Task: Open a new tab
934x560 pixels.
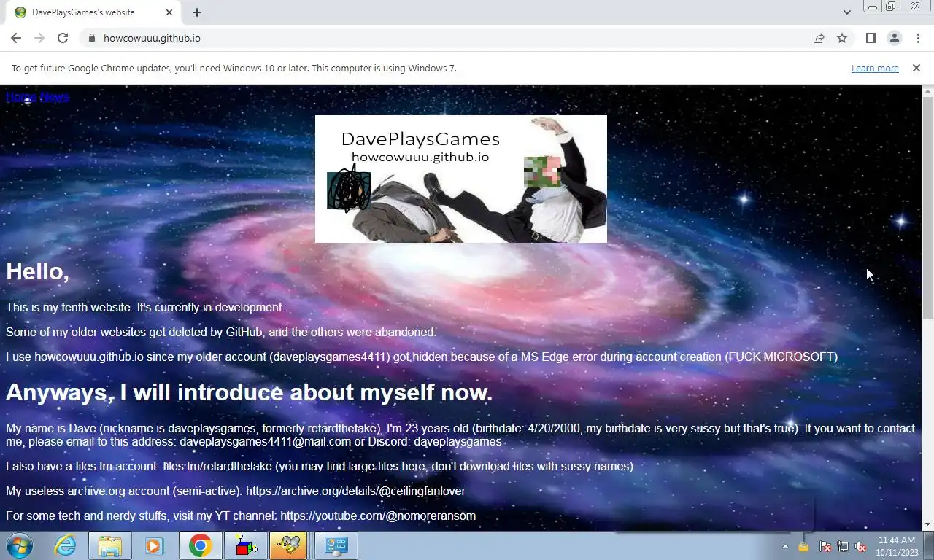Action: pos(197,12)
